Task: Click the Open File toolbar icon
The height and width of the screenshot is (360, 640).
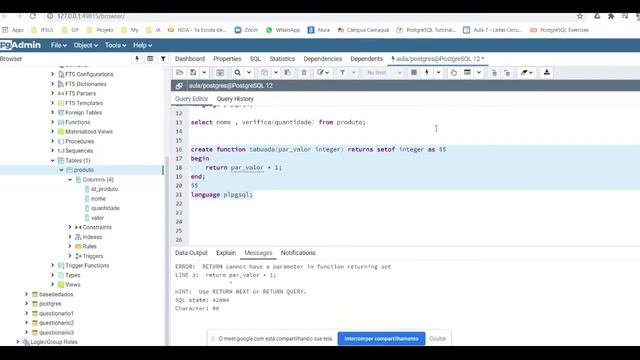Action: pyautogui.click(x=179, y=73)
